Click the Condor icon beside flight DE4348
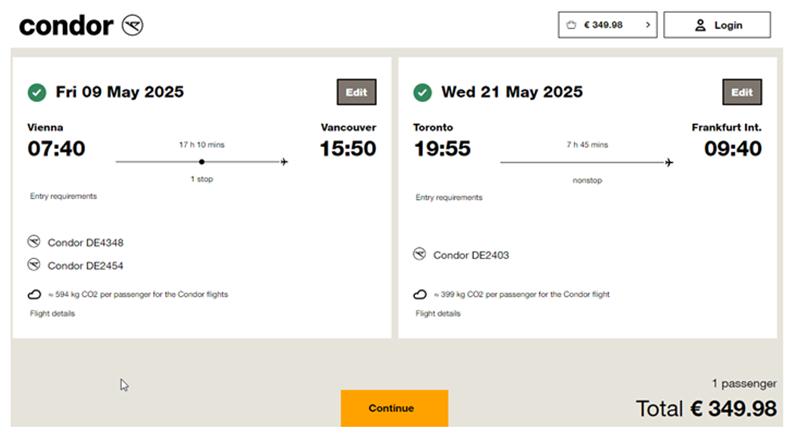Viewport: 794px width, 434px height. (x=34, y=242)
